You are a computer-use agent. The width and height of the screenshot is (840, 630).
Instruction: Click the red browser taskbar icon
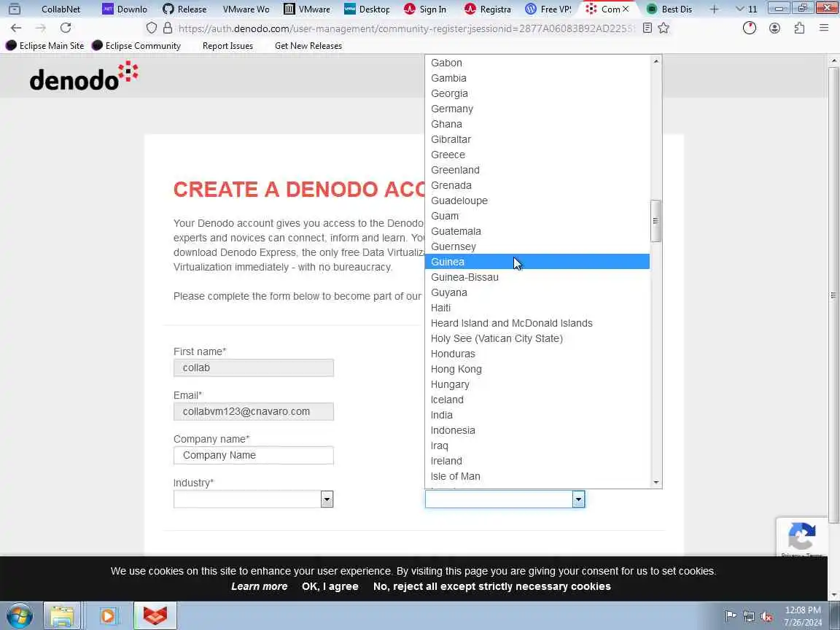[x=155, y=616]
